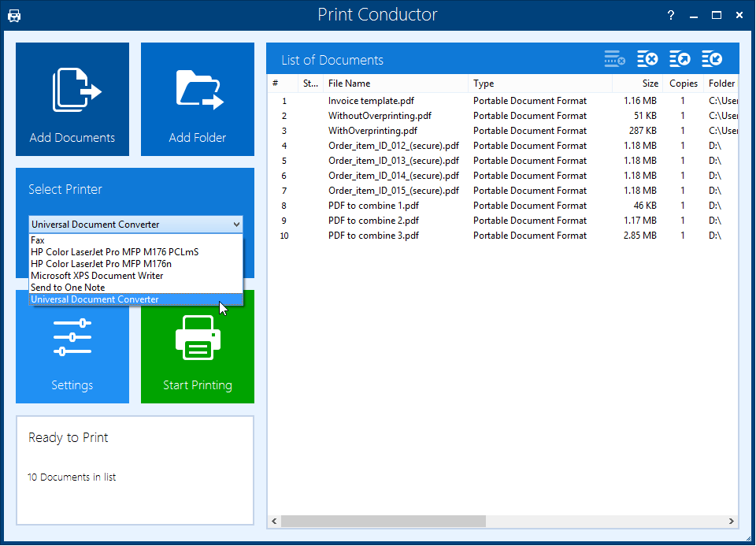Select Microsoft XPS Document Writer
The image size is (756, 546).
[x=135, y=276]
